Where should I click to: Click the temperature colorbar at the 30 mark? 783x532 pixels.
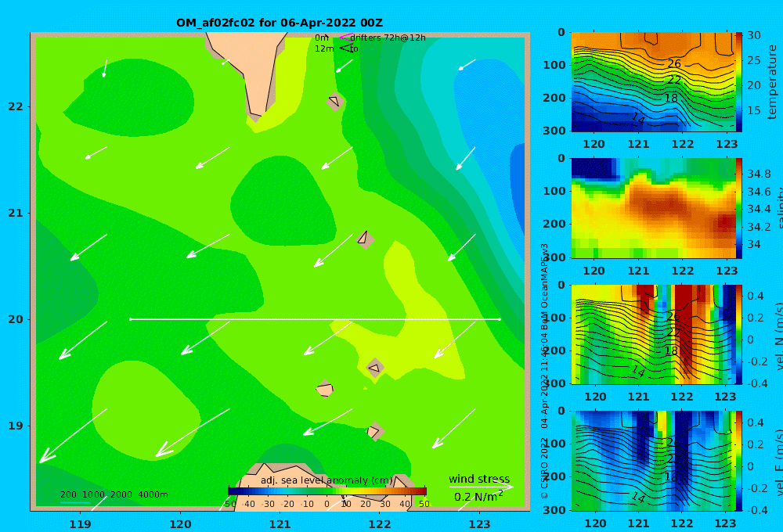click(738, 35)
